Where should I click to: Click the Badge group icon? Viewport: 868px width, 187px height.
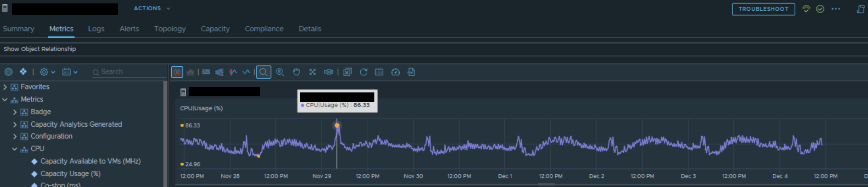coord(24,112)
